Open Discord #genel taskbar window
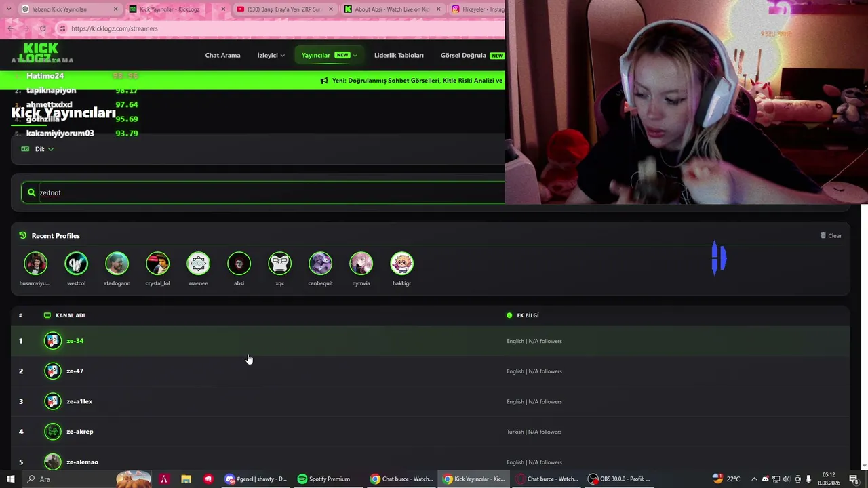This screenshot has height=488, width=868. point(256,479)
